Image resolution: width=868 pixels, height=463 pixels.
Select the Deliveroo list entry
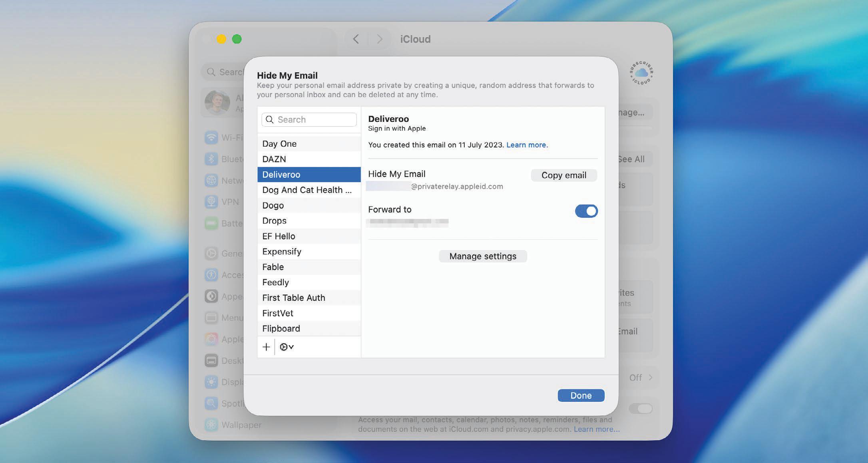309,175
